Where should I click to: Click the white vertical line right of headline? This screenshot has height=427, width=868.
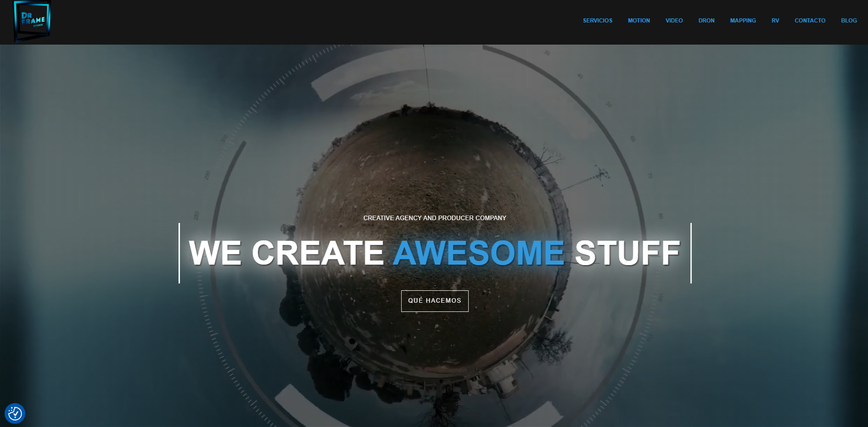point(691,253)
